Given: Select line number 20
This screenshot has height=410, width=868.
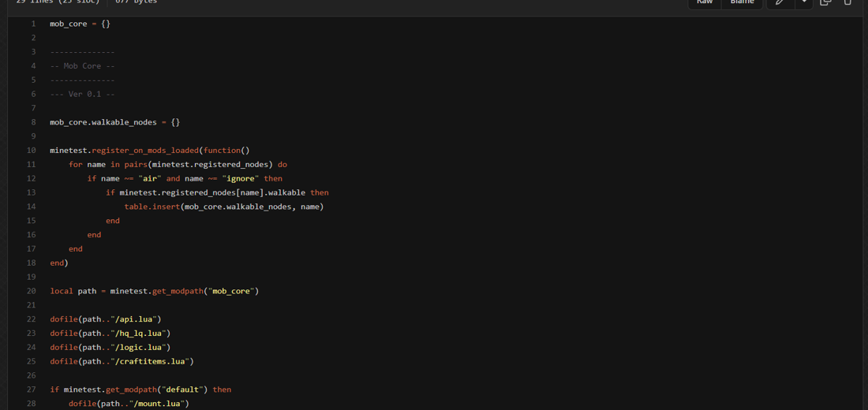Looking at the screenshot, I should point(31,291).
